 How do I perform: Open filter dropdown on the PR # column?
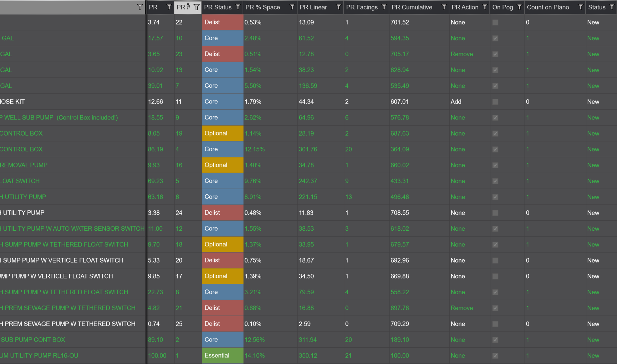pyautogui.click(x=197, y=7)
